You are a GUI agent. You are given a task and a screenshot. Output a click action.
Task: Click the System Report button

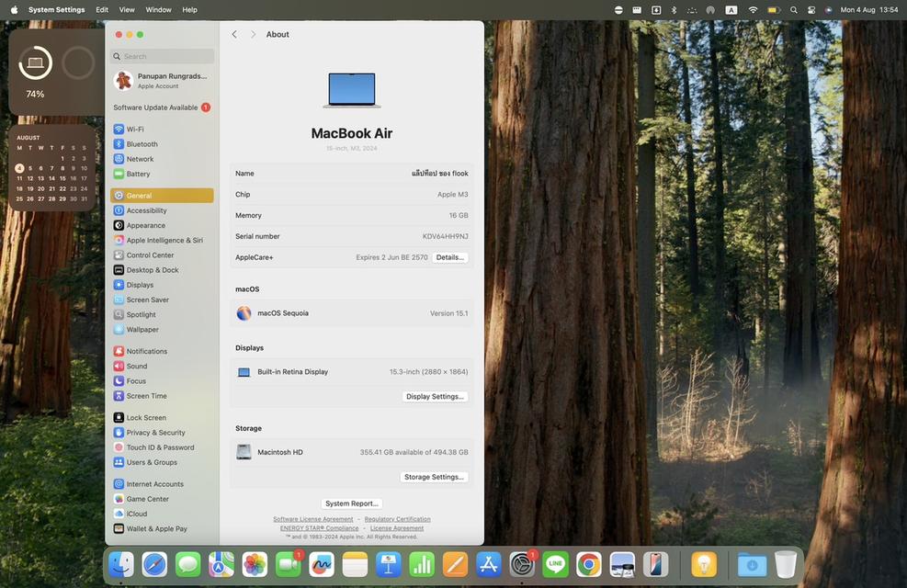(x=352, y=503)
